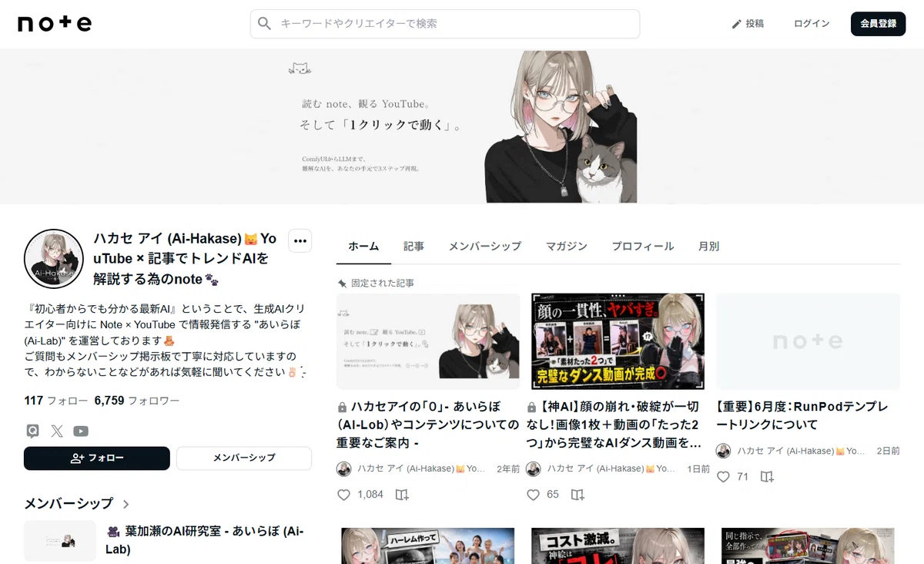Click author avatar under the RunPod article
Viewport: 924px width, 564px height.
(x=723, y=451)
